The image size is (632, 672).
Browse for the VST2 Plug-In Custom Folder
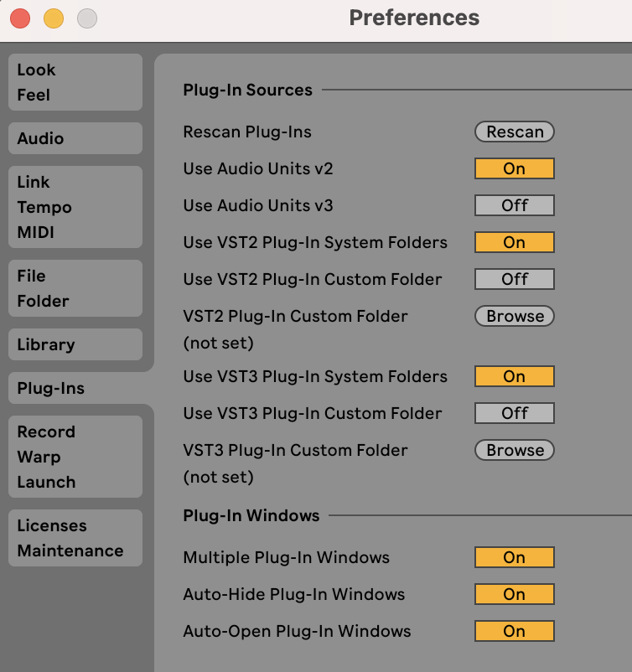click(515, 316)
